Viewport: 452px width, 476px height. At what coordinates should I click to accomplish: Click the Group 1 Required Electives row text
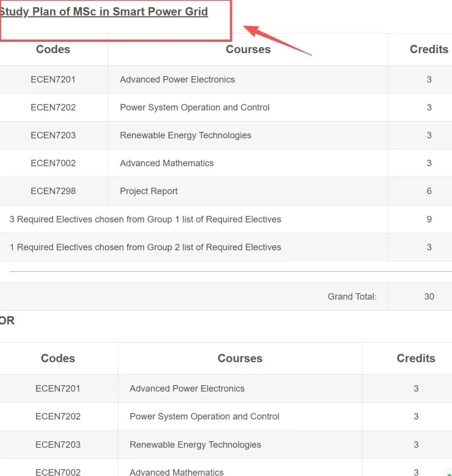[145, 219]
